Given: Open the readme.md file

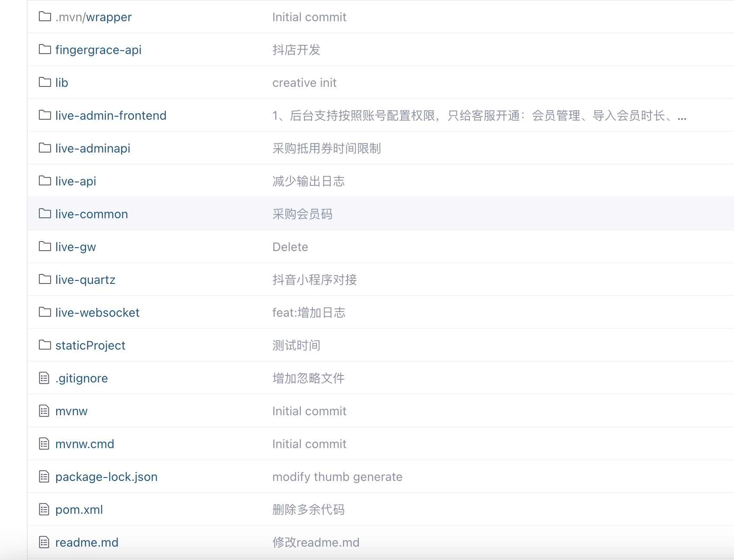Looking at the screenshot, I should click(x=87, y=543).
